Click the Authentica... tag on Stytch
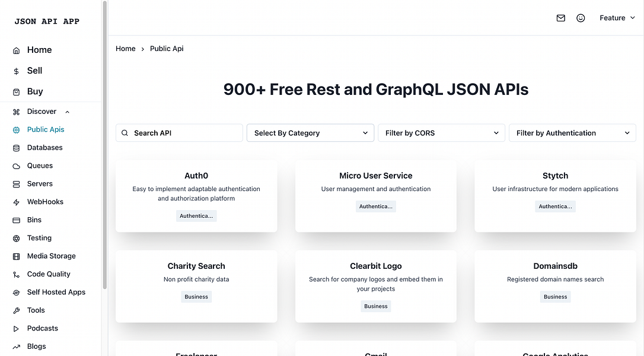 (555, 206)
